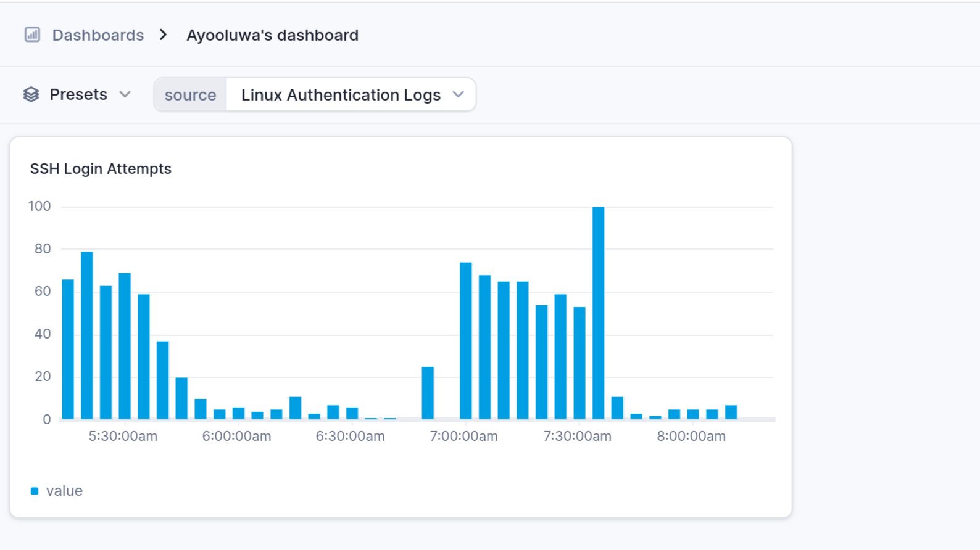Click the 8:00:00am axis label
The image size is (980, 550).
(691, 436)
